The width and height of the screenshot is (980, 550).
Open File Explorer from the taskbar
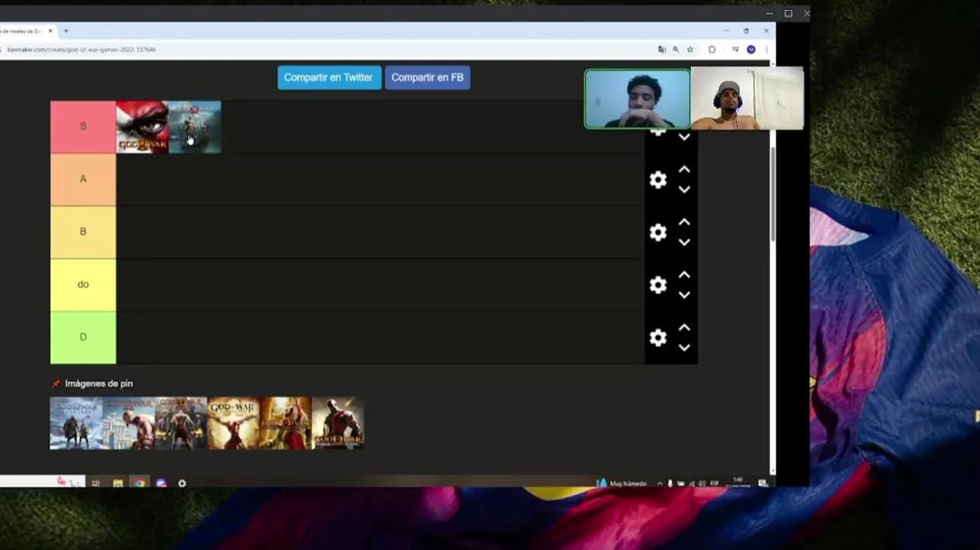click(118, 483)
